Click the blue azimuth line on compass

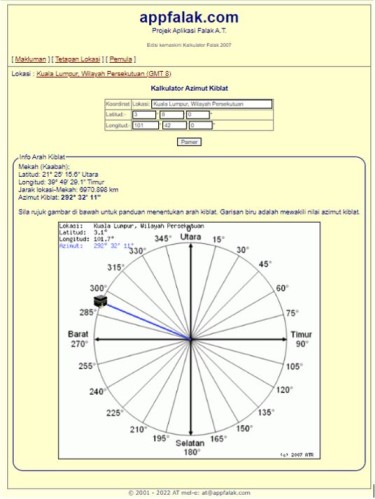148,322
